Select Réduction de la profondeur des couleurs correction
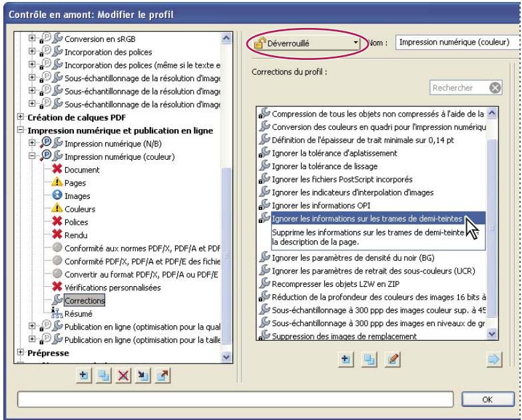The width and height of the screenshot is (522, 420). 378,297
